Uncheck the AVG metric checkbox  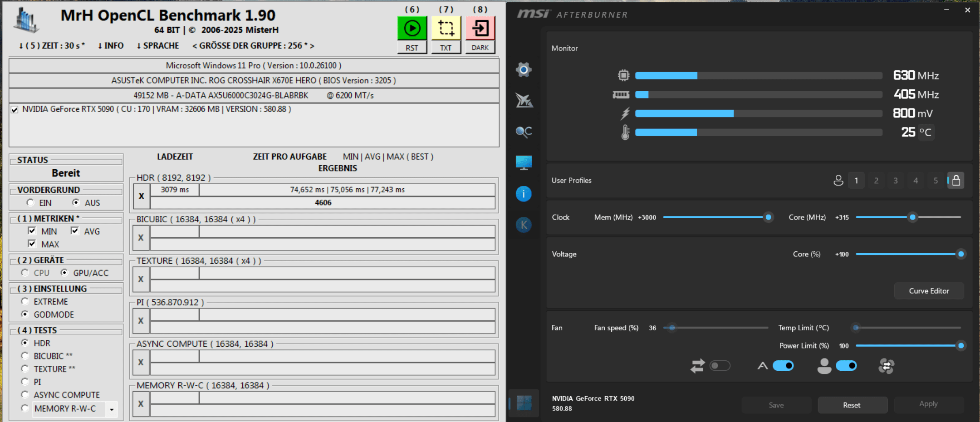75,231
